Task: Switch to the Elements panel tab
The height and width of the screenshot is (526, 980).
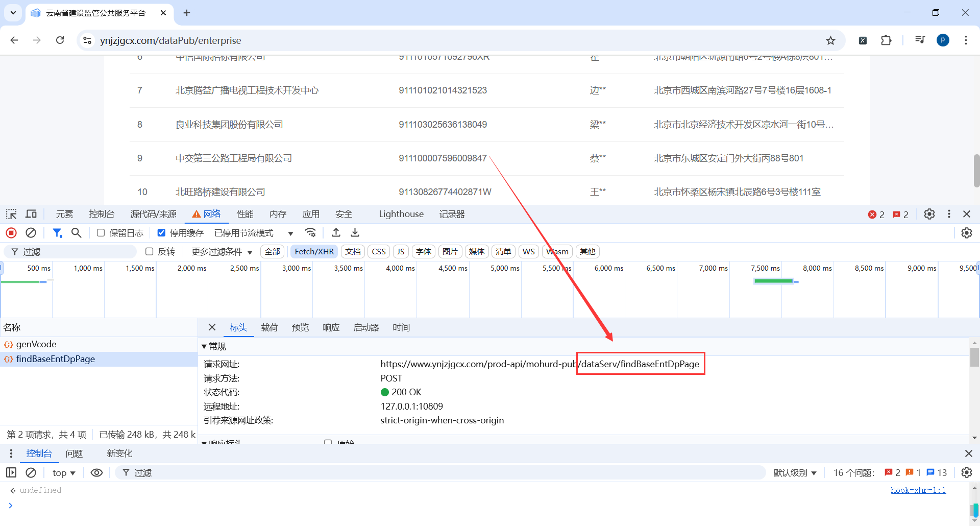Action: pos(64,214)
